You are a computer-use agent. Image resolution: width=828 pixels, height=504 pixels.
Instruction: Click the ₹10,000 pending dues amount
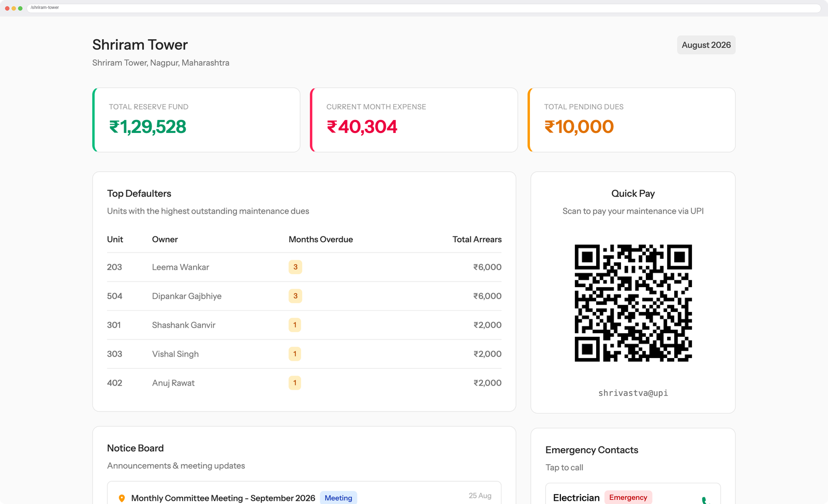pos(579,127)
